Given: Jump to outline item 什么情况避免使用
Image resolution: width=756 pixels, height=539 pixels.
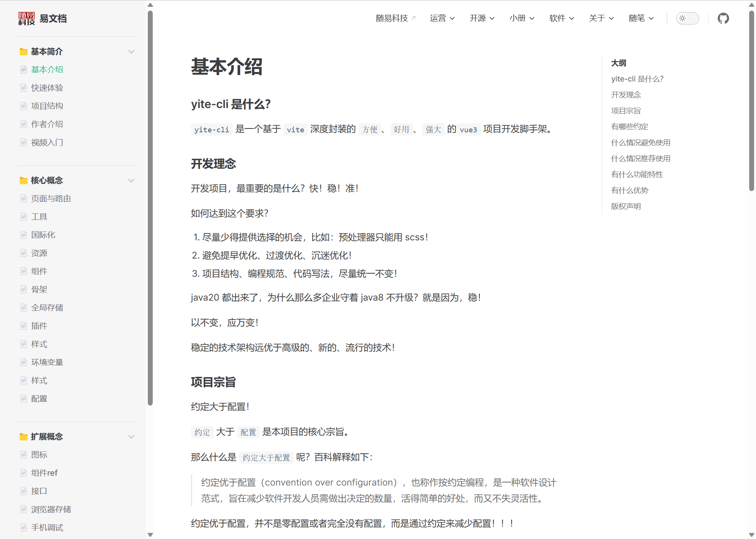Looking at the screenshot, I should point(640,143).
